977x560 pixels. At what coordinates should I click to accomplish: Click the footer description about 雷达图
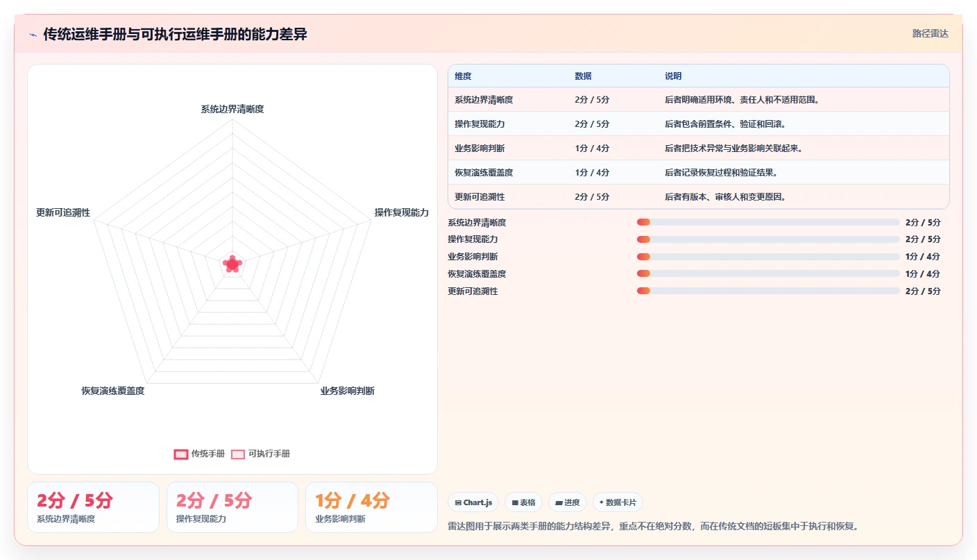tap(655, 526)
